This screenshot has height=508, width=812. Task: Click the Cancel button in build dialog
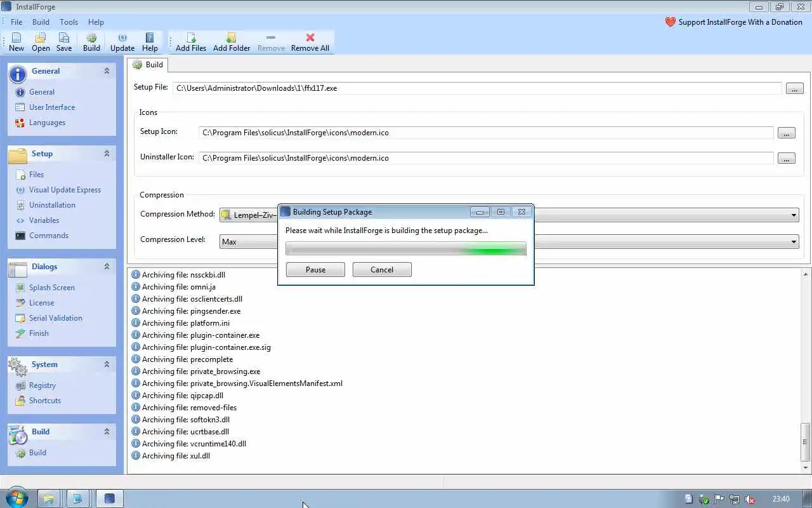click(x=382, y=270)
